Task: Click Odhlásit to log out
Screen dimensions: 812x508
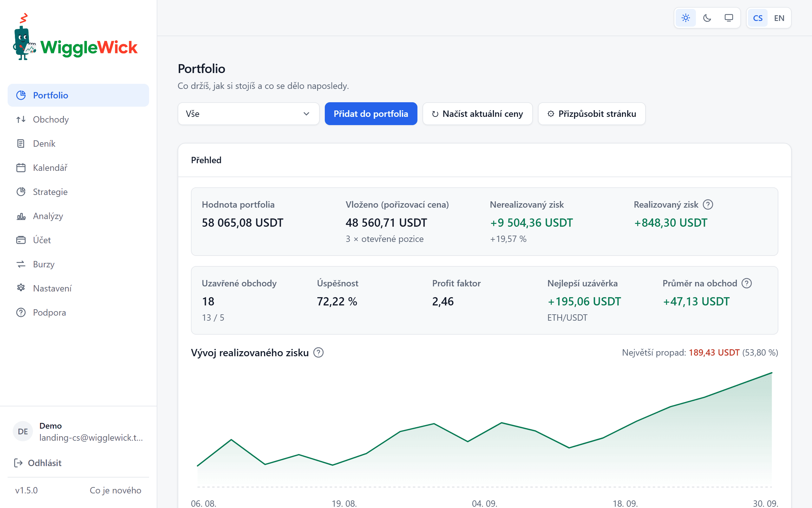Action: 37,463
